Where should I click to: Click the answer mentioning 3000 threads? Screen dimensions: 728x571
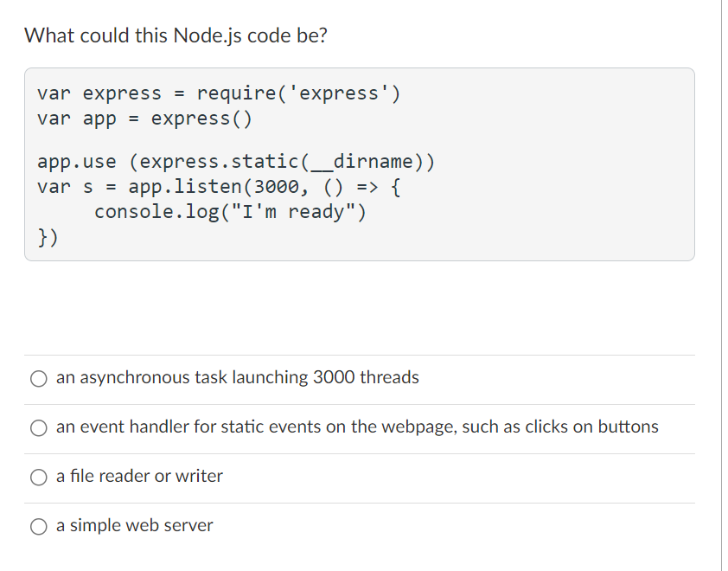point(236,378)
